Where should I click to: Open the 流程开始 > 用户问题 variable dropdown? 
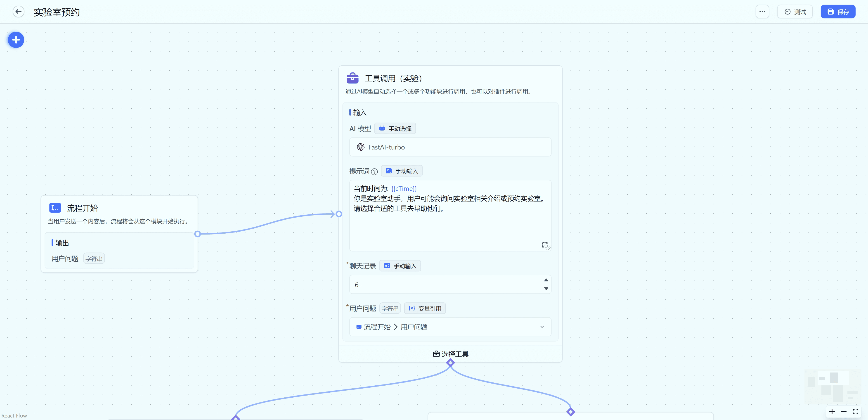[x=450, y=327]
